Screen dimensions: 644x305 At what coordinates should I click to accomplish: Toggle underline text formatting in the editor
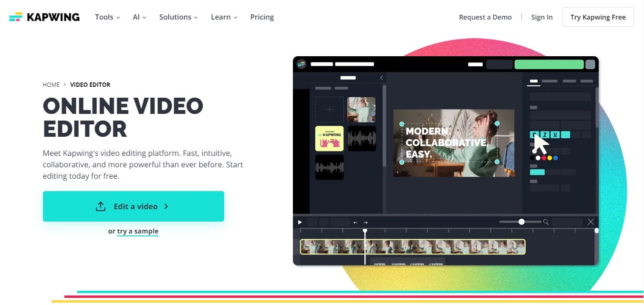[555, 135]
